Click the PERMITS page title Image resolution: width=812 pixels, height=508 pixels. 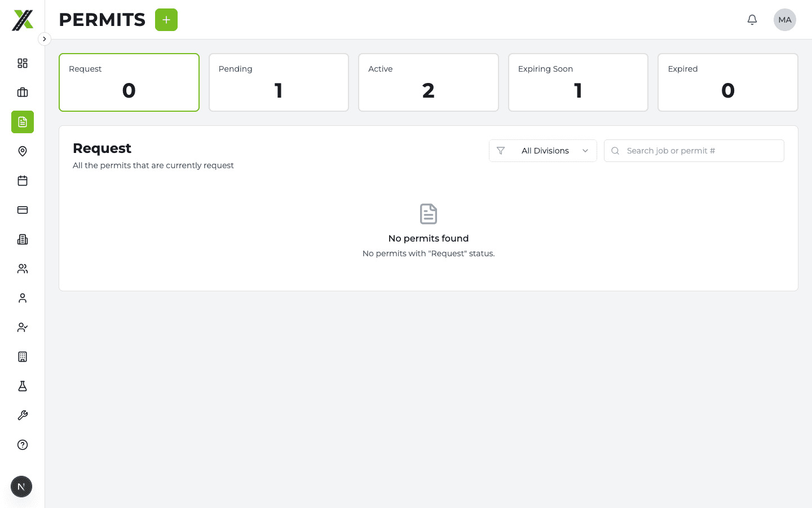pos(102,20)
